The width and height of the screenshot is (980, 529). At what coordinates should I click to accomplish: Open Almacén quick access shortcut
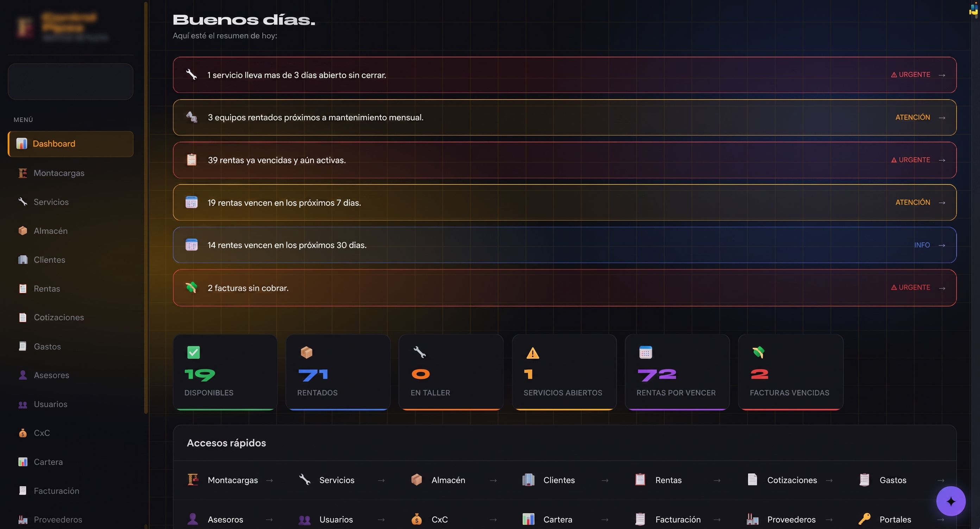454,480
